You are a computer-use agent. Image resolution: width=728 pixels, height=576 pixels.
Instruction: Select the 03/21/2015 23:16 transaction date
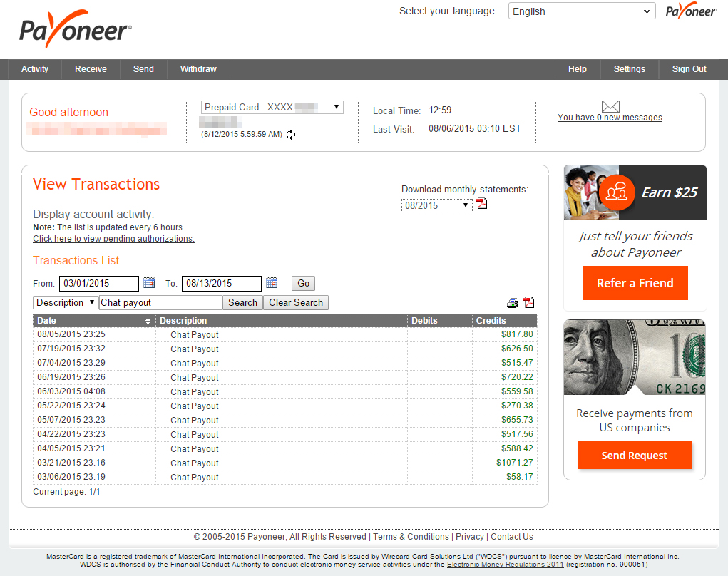click(71, 463)
